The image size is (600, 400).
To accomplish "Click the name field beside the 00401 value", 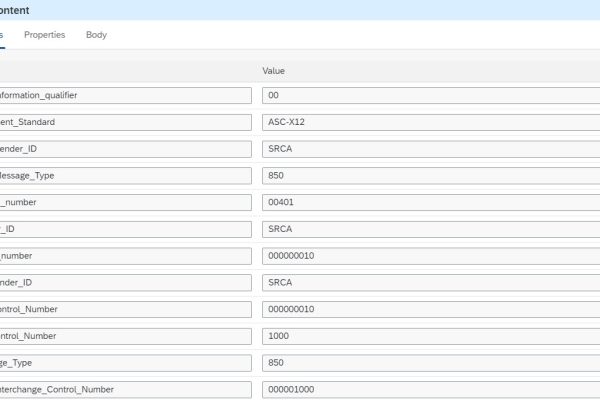I will click(x=125, y=202).
